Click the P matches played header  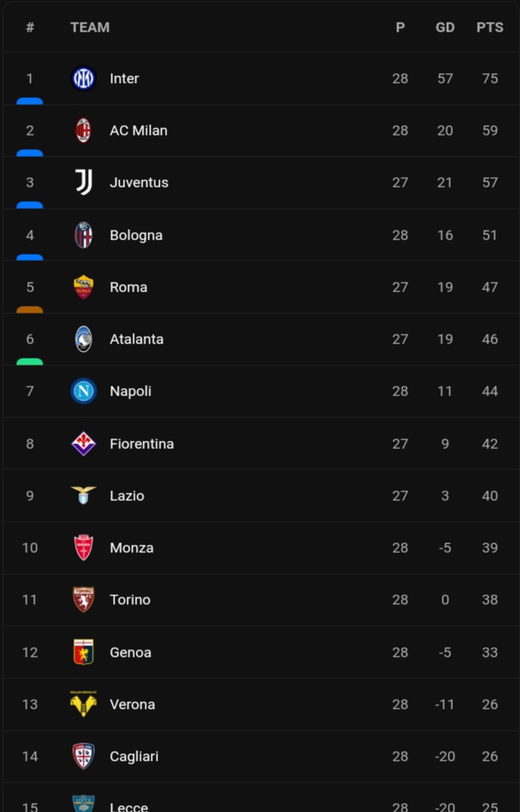coord(400,27)
